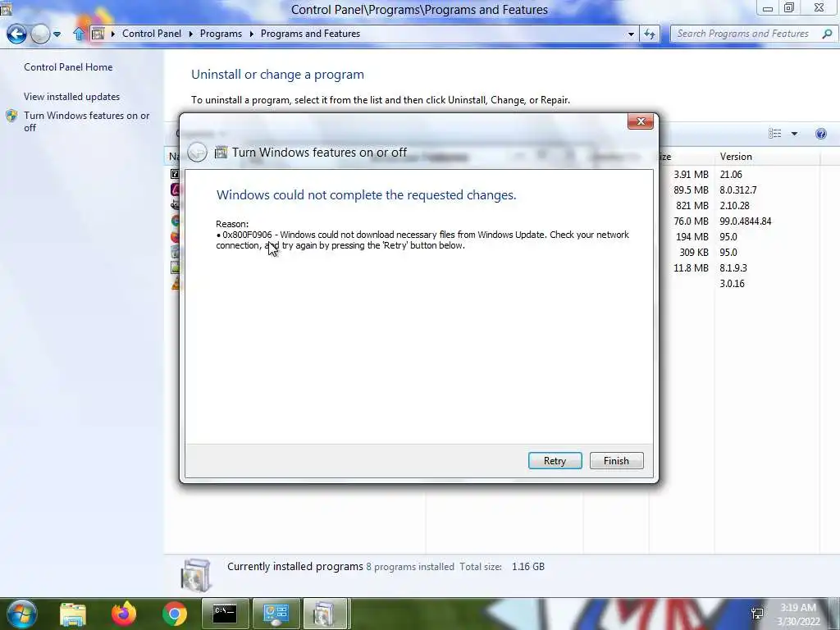This screenshot has height=630, width=840.
Task: Click the 0x800F0906 error code text
Action: click(x=247, y=235)
